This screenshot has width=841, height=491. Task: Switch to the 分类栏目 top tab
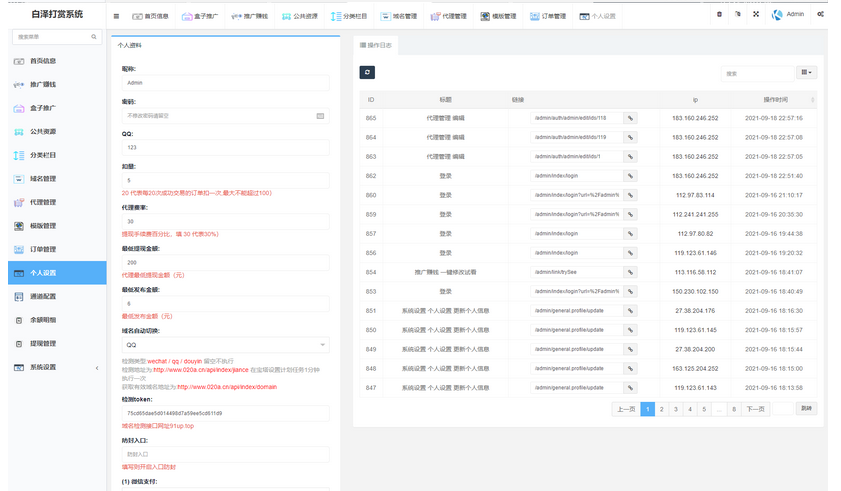[x=349, y=16]
